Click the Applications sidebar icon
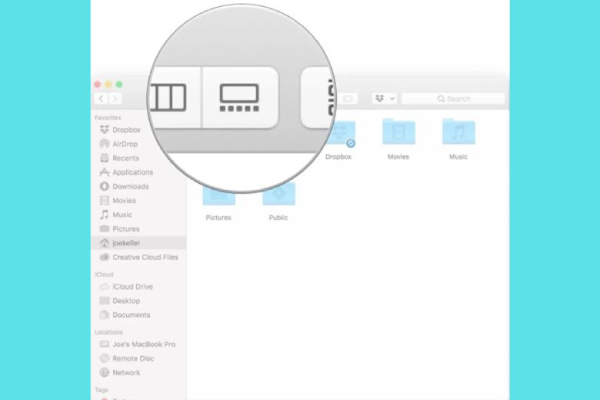Screen dimensions: 600x400 pyautogui.click(x=104, y=172)
